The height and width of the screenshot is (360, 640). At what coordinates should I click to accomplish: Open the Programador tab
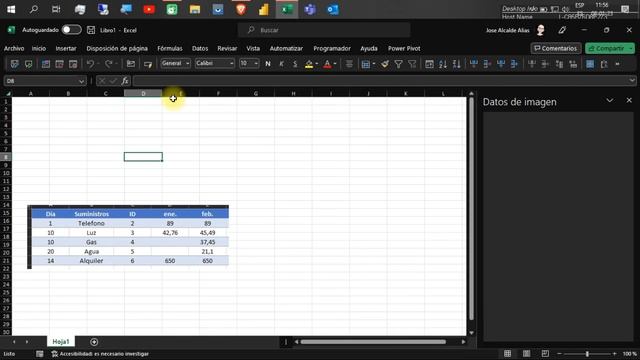(332, 48)
